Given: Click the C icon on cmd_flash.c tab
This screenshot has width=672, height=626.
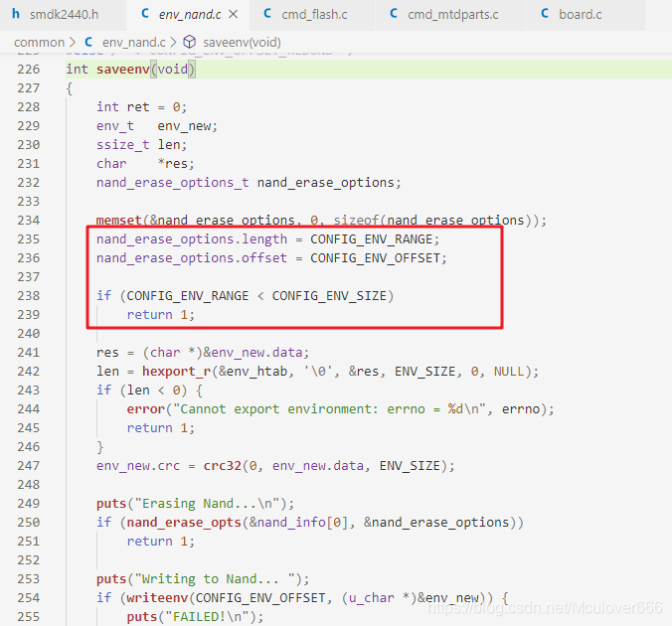Looking at the screenshot, I should 267,14.
